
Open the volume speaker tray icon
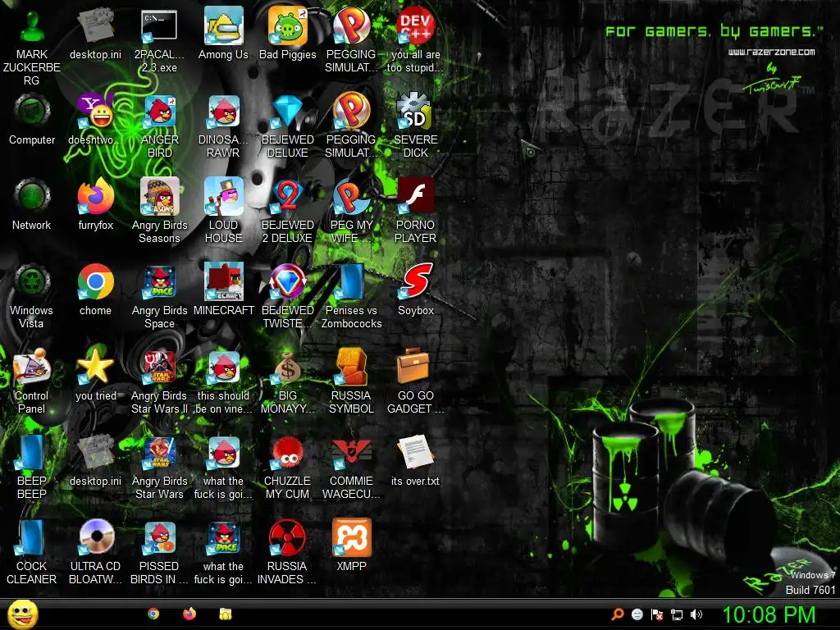tap(696, 614)
